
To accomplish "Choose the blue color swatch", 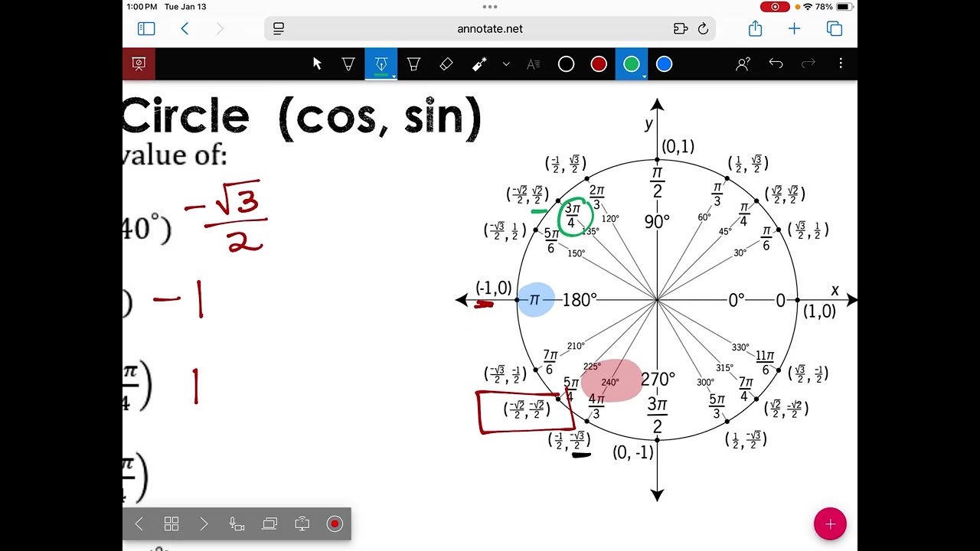I will click(664, 64).
